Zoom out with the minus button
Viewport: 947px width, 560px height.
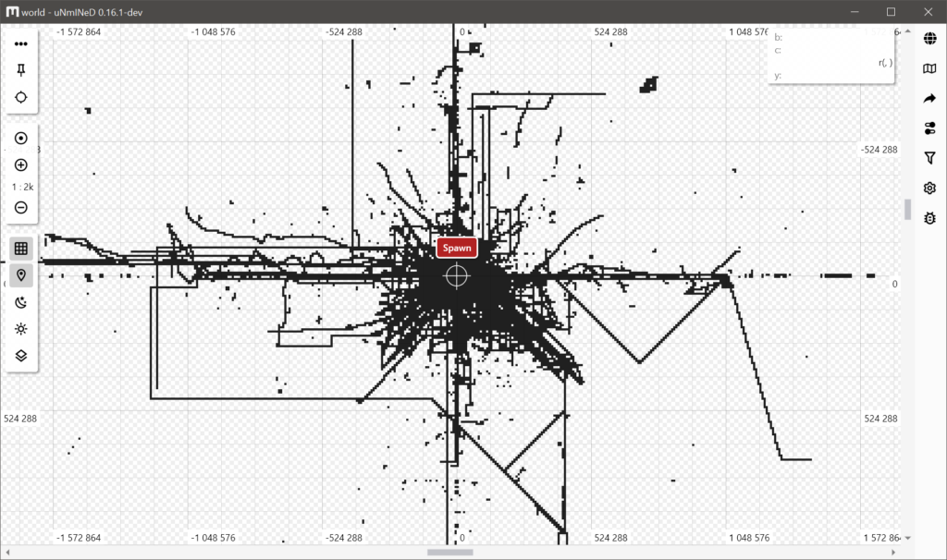(x=21, y=207)
